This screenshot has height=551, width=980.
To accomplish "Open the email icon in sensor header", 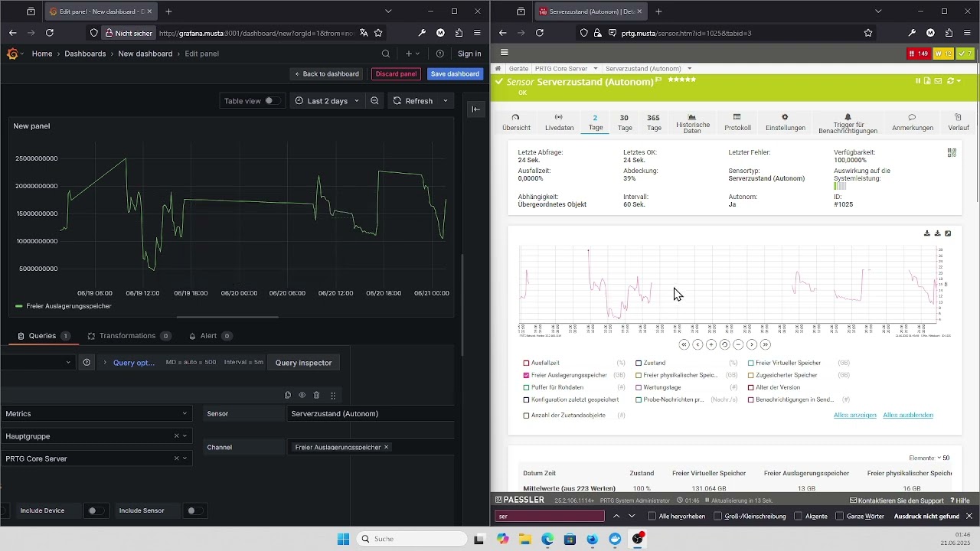I will (x=938, y=81).
